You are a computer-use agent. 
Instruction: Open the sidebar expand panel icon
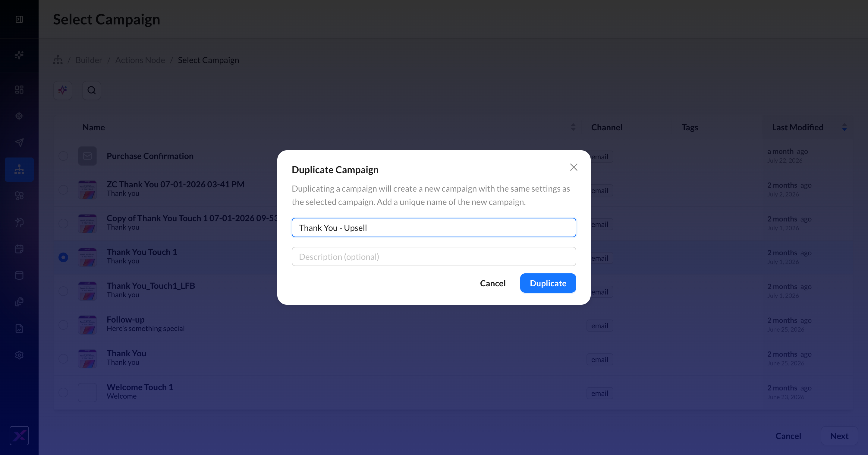pyautogui.click(x=19, y=19)
